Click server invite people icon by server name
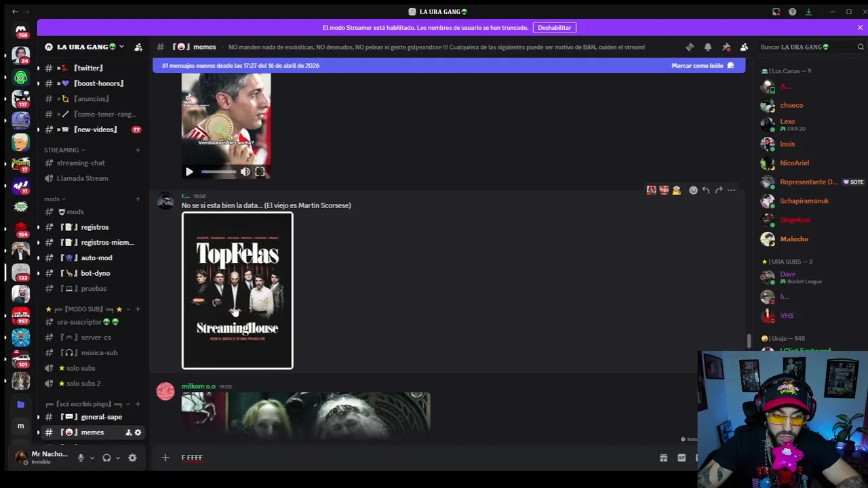The width and height of the screenshot is (868, 488). 138,47
